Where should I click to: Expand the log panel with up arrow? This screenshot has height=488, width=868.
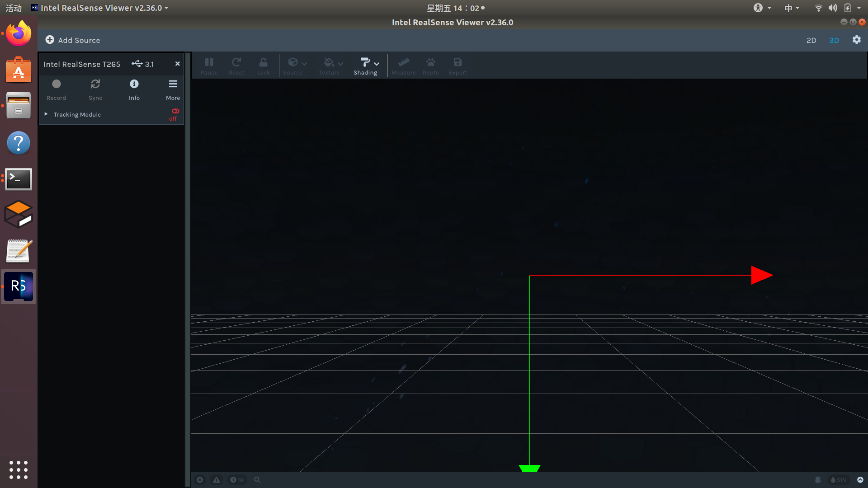(x=860, y=480)
